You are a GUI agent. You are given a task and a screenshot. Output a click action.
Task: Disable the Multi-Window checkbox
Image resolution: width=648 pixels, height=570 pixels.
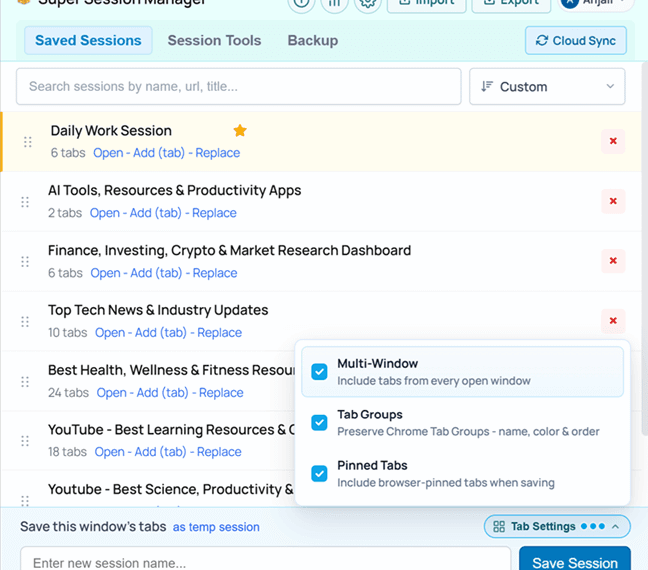[319, 372]
